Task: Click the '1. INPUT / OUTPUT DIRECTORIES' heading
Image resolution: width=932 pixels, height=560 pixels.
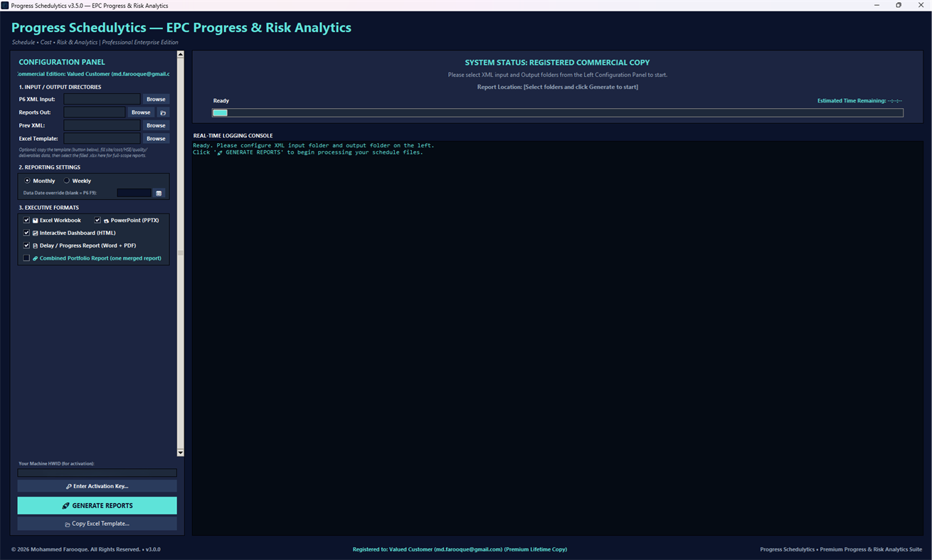Action: [x=60, y=87]
